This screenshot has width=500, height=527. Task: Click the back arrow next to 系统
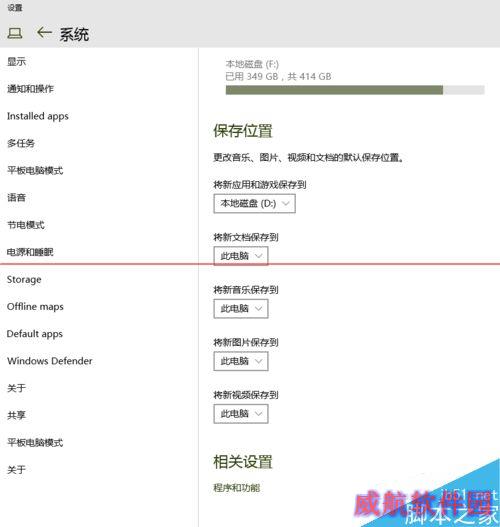(44, 33)
